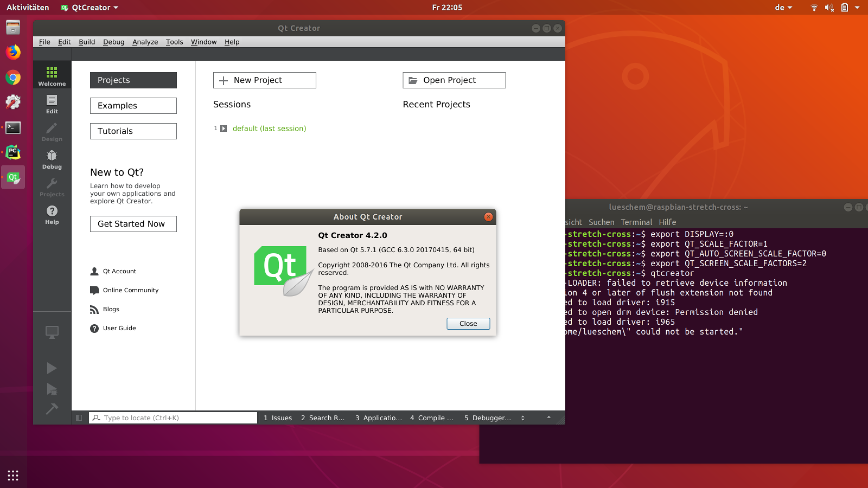868x488 pixels.
Task: Open the Search Results output pane
Action: (x=323, y=418)
